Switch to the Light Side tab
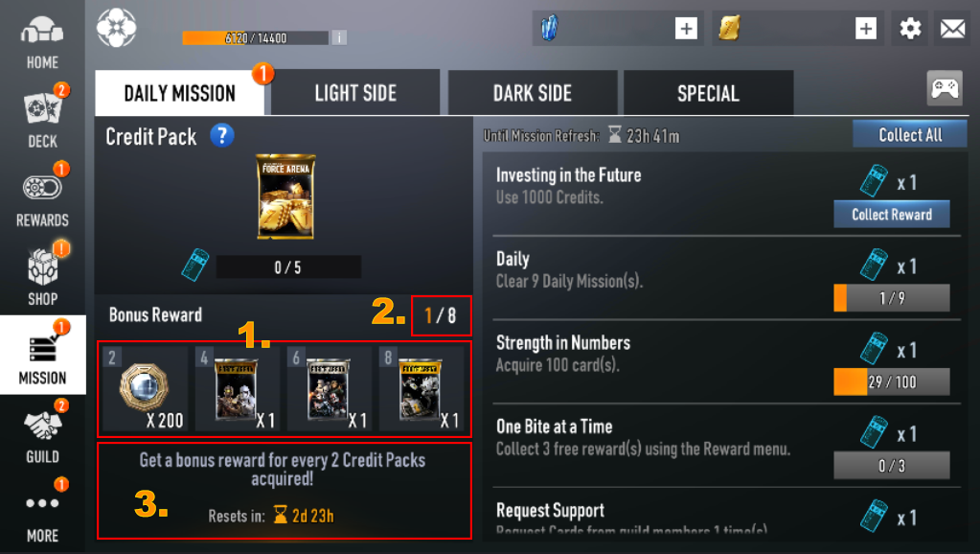 (x=355, y=93)
